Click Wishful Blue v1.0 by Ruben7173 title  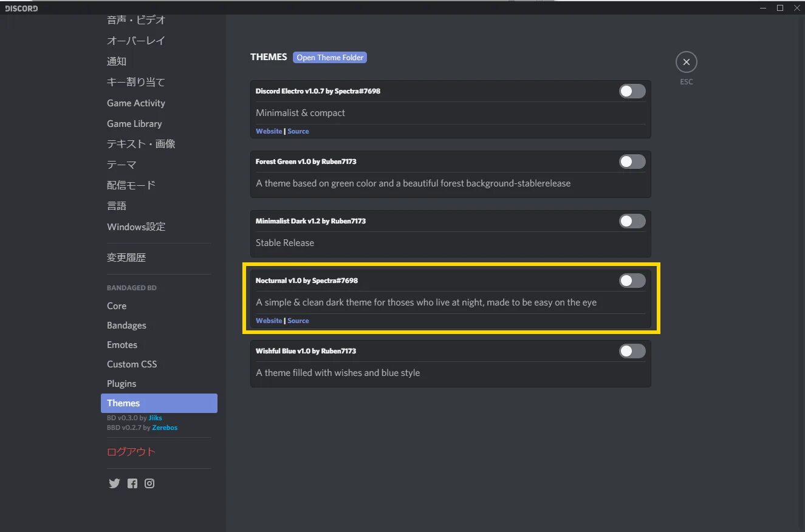(306, 351)
